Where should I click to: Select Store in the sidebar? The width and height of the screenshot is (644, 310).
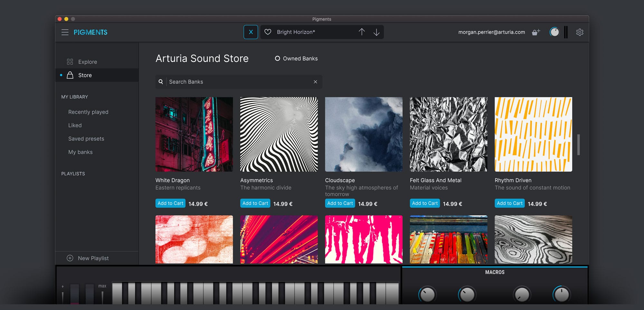85,75
